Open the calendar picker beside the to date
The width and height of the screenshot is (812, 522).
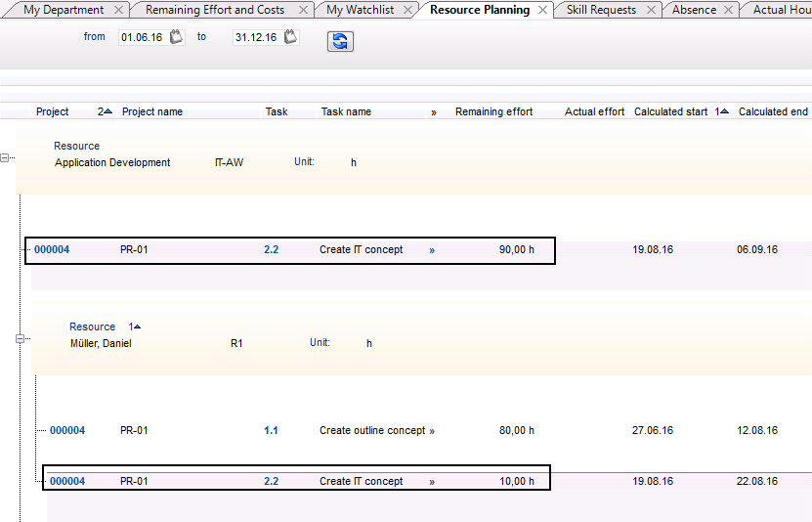click(291, 37)
